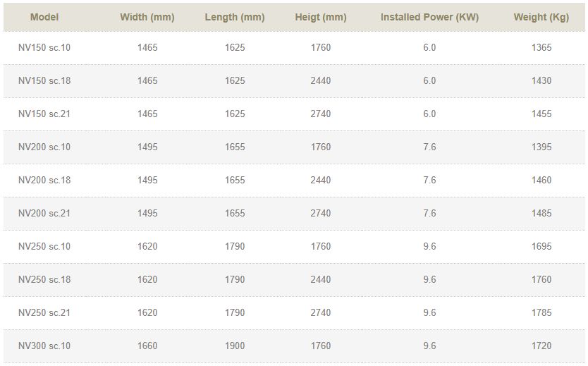The image size is (588, 366).
Task: Select the NV300 sc.10 model cell
Action: [x=44, y=346]
